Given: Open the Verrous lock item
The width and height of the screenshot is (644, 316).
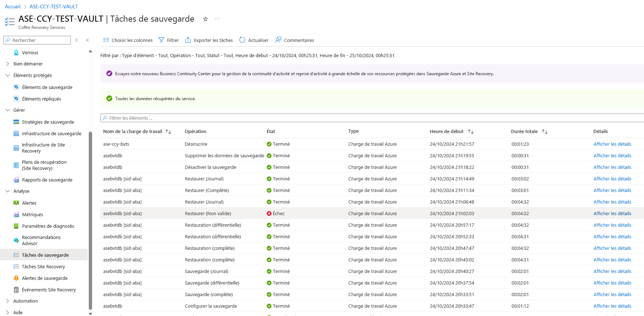Looking at the screenshot, I should [x=30, y=52].
